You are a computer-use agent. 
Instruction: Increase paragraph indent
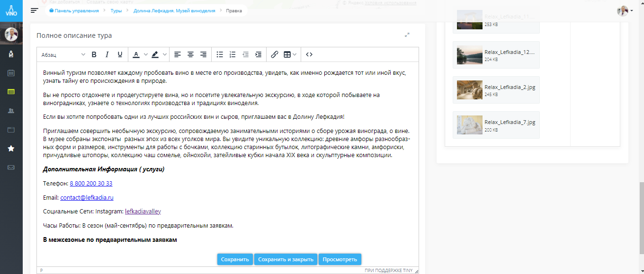pos(259,54)
